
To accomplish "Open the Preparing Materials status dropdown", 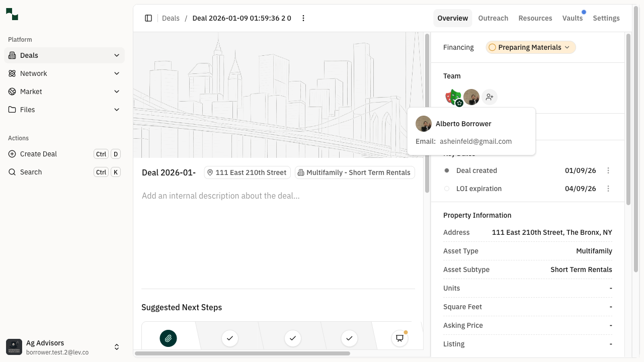I will tap(530, 47).
